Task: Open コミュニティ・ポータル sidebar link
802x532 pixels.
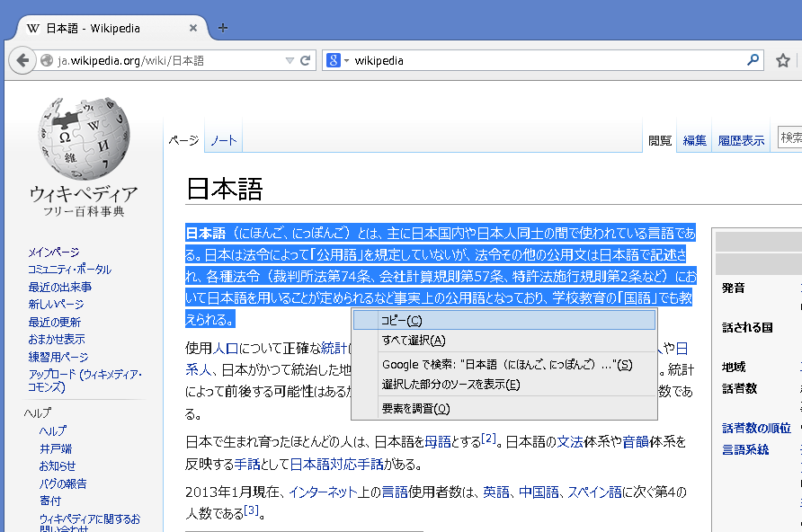Action: tap(69, 270)
